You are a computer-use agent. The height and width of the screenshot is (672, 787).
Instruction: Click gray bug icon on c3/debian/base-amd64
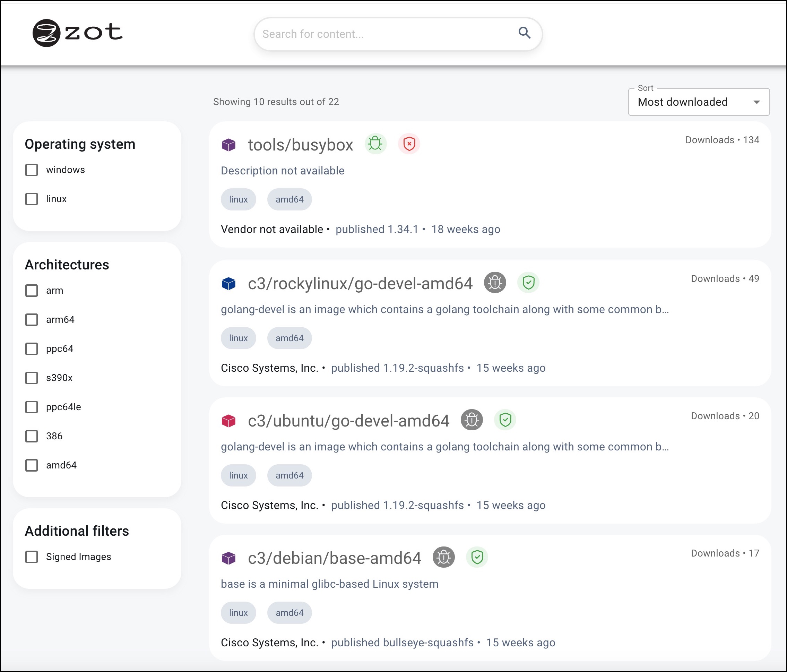point(443,557)
